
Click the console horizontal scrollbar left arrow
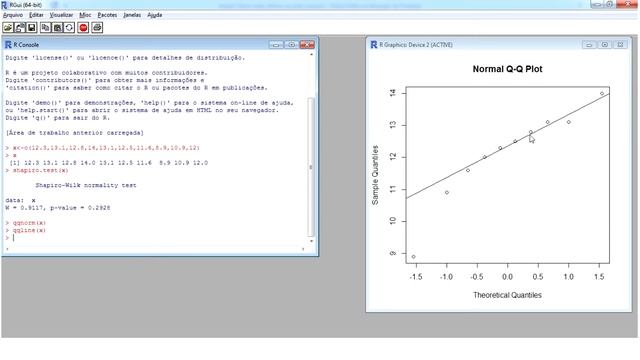pos(7,249)
